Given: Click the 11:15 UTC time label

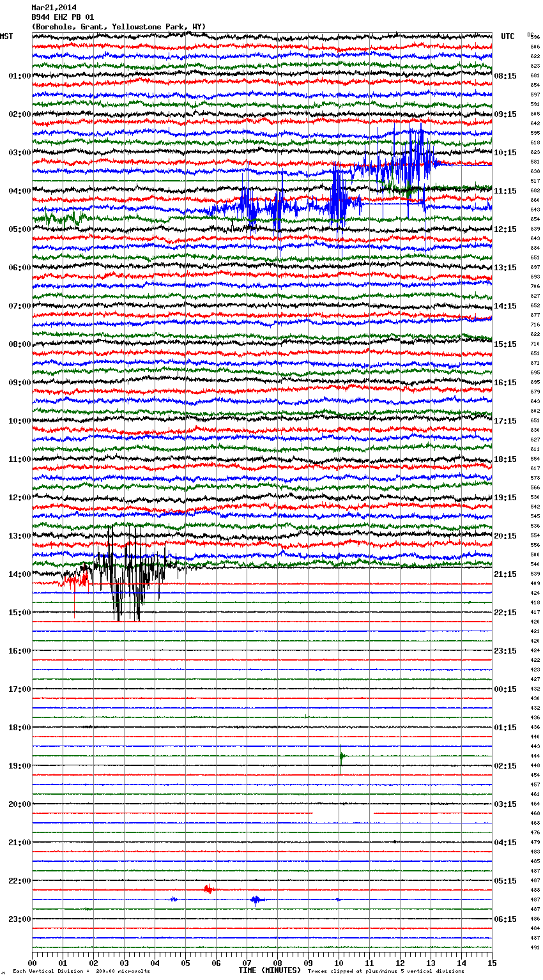Looking at the screenshot, I should pyautogui.click(x=505, y=191).
